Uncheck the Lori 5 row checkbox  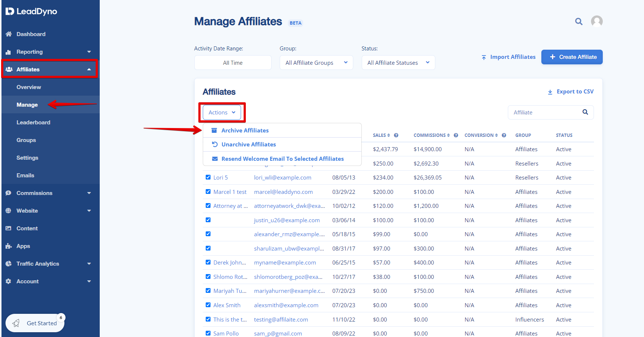coord(208,177)
